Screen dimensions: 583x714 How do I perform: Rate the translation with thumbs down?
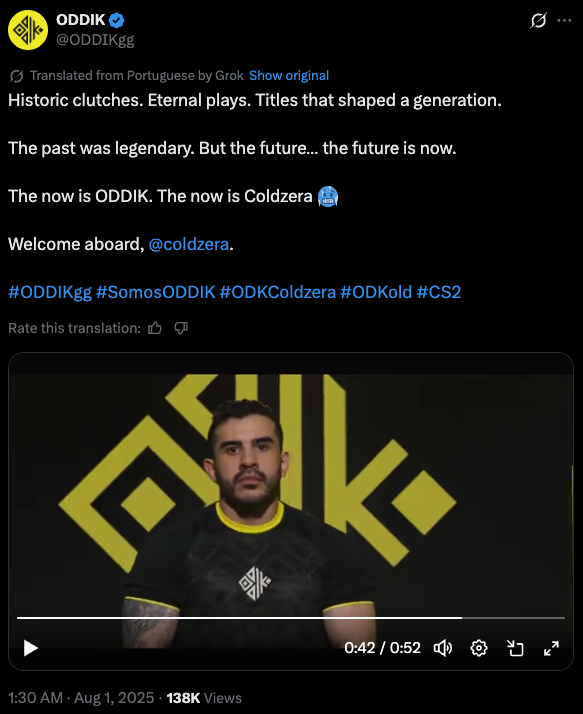[x=181, y=328]
